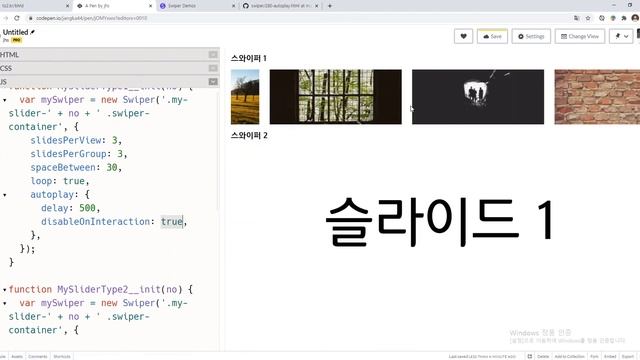Open a new browser tab
Image resolution: width=640 pixels, height=360 pixels.
click(329, 6)
